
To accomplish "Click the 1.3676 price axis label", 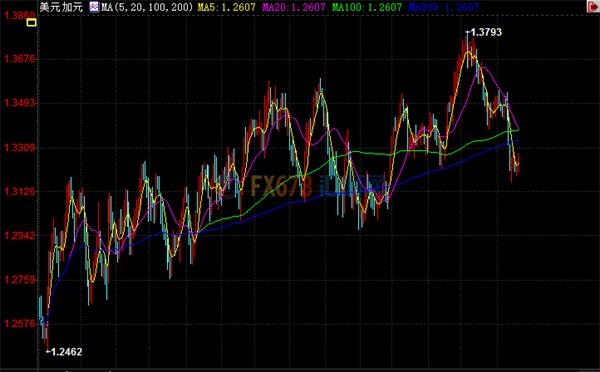I will click(x=20, y=59).
